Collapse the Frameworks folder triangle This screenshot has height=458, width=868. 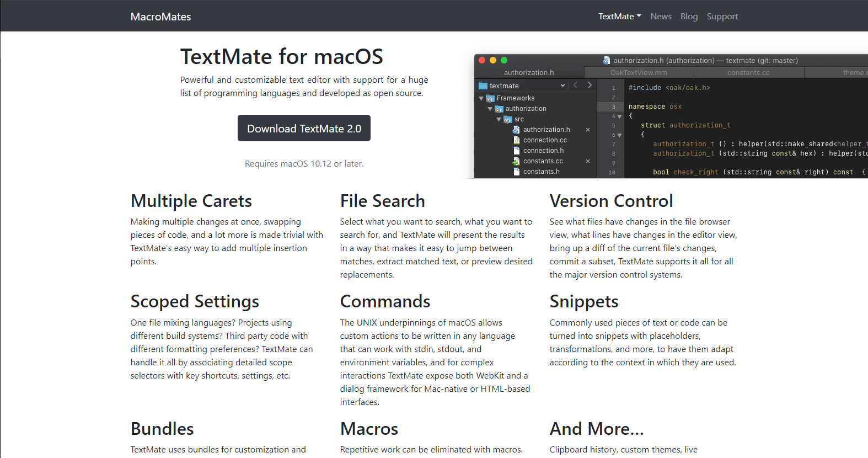481,98
